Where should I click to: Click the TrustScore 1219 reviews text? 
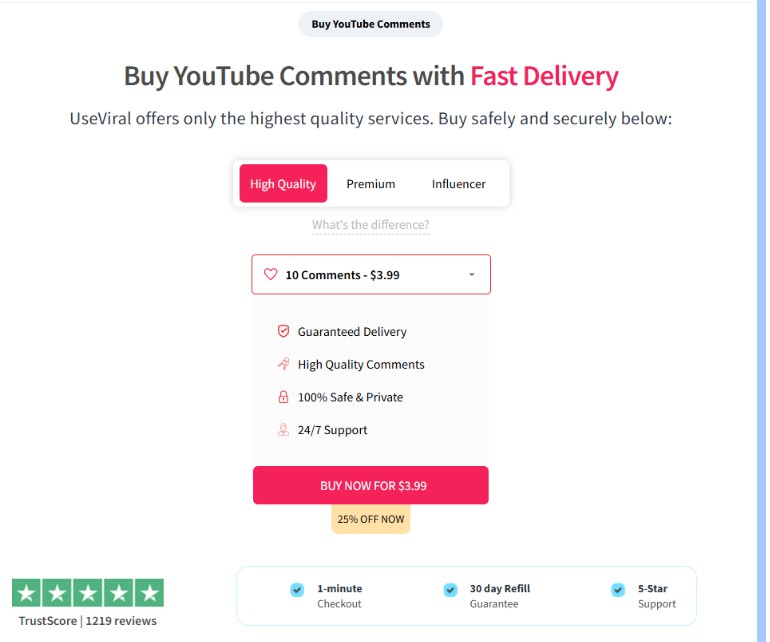pyautogui.click(x=88, y=621)
